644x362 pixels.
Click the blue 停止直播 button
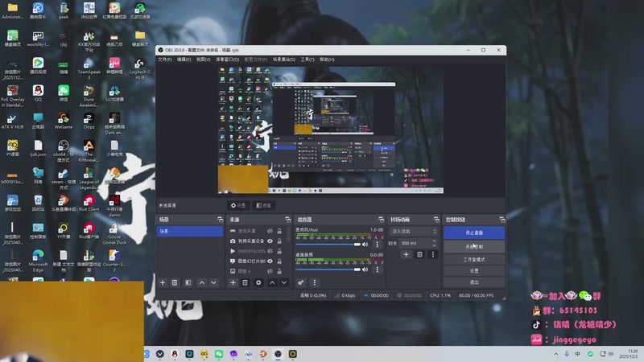point(474,232)
